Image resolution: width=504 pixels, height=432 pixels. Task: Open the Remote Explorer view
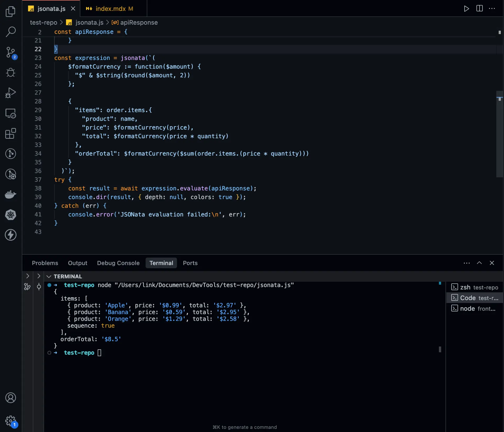pyautogui.click(x=10, y=114)
